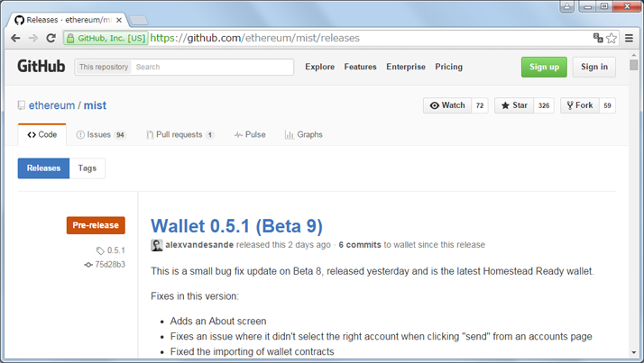
Task: Open the Enterprise nav link
Action: [x=406, y=67]
